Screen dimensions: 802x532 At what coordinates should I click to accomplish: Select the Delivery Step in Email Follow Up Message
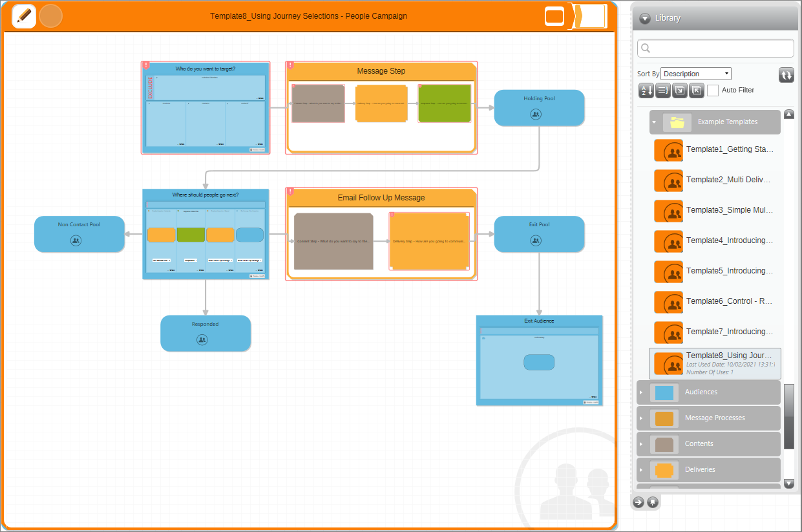[x=429, y=241]
